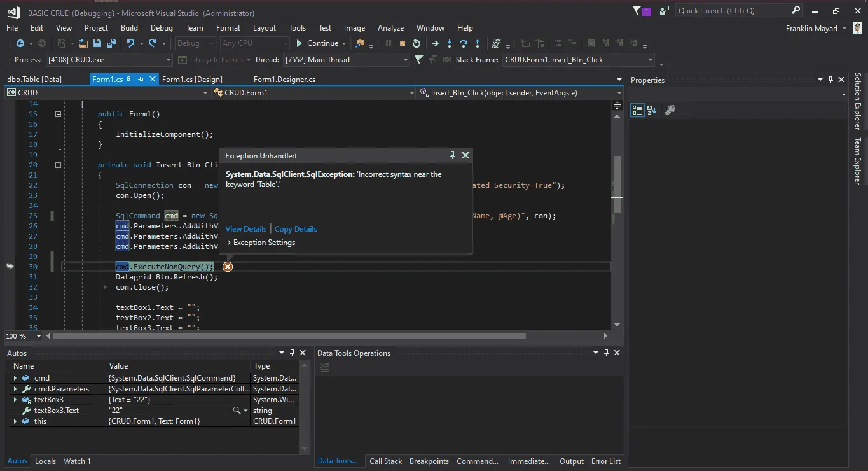Screen dimensions: 868x471
Task: Redo the last undone action
Action: (153, 43)
